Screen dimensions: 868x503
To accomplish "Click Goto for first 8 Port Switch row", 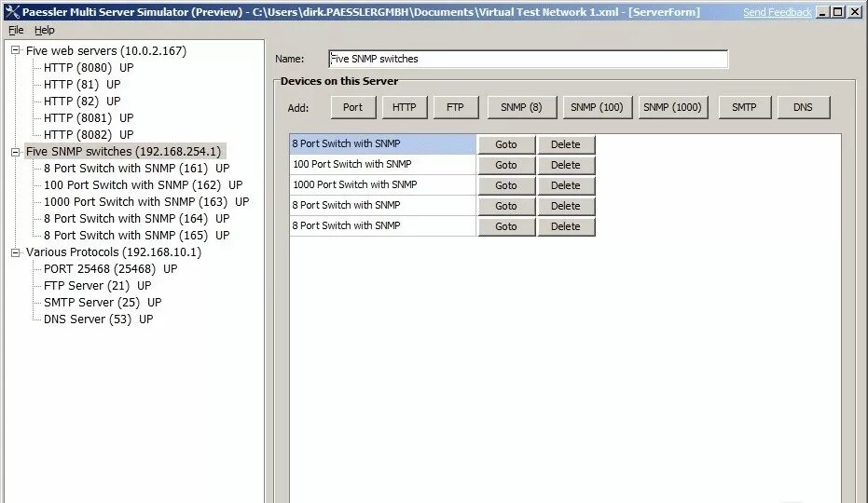I will (x=506, y=144).
